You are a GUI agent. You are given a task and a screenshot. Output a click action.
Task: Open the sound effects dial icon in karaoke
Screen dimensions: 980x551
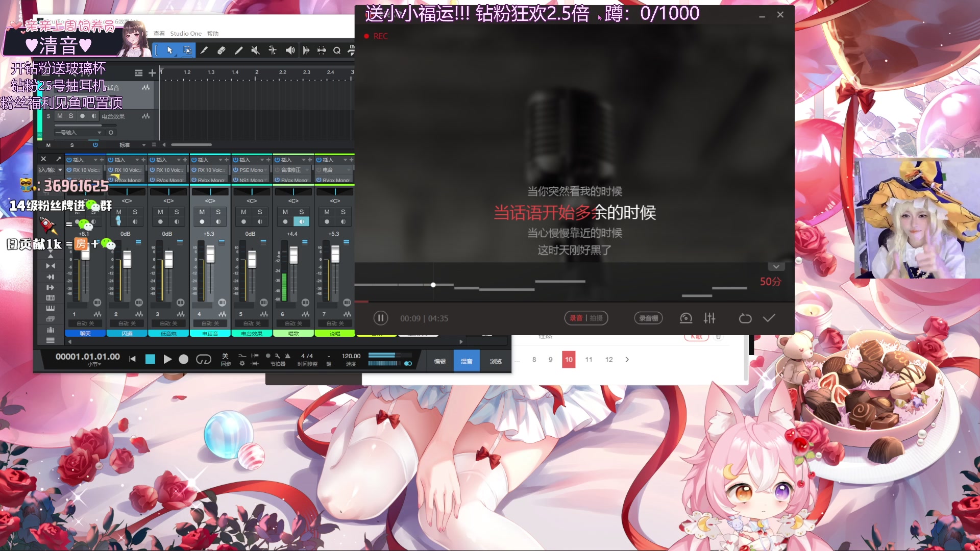686,318
